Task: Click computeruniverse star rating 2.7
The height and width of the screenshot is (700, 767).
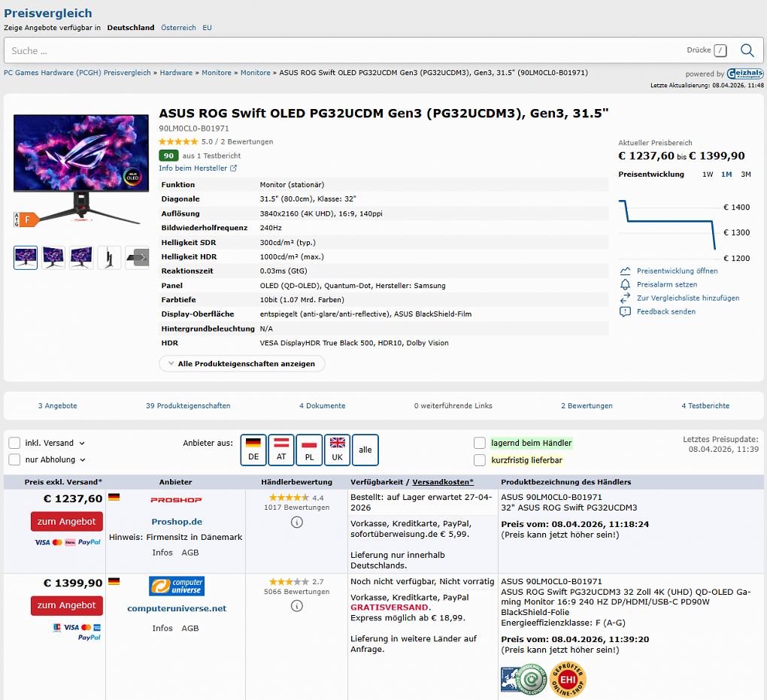Action: [289, 582]
